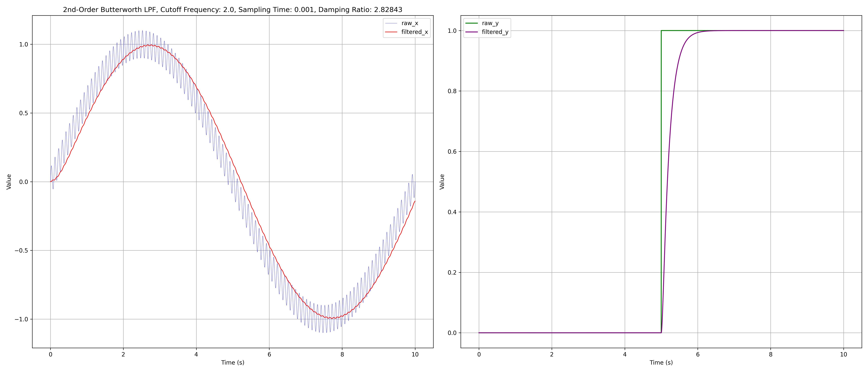The image size is (868, 372).
Task: Click the right plot's Value axis label
Action: pyautogui.click(x=442, y=182)
